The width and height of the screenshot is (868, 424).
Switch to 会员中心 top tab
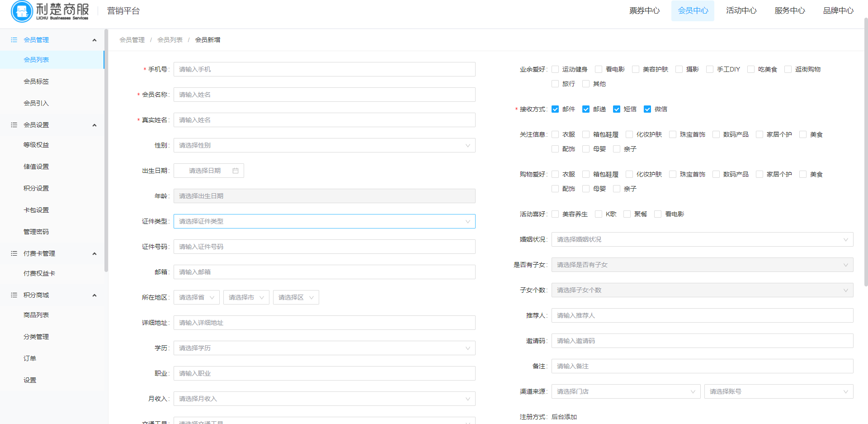coord(693,10)
